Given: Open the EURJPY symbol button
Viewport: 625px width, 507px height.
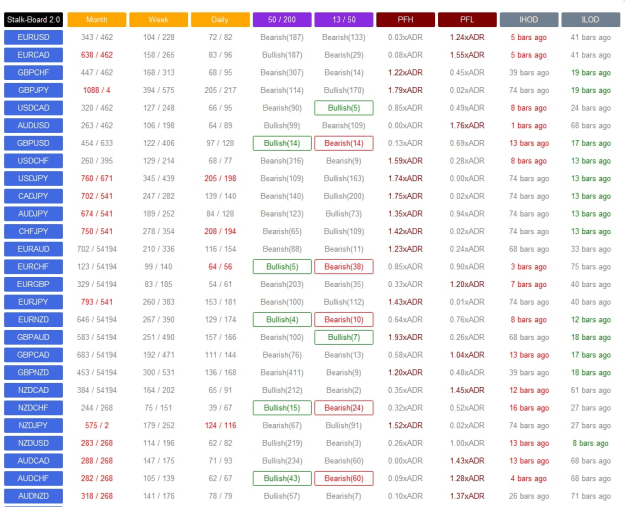Looking at the screenshot, I should pos(33,302).
